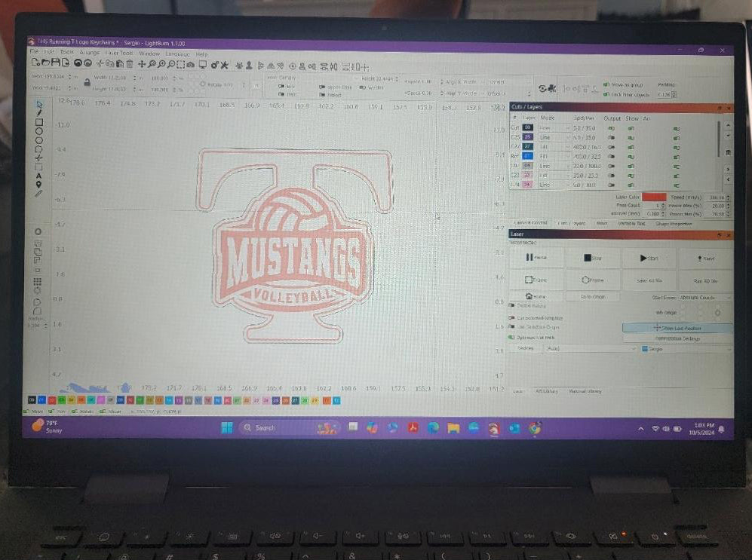This screenshot has height=560, width=752.
Task: Click the Save RD file button
Action: pos(649,280)
